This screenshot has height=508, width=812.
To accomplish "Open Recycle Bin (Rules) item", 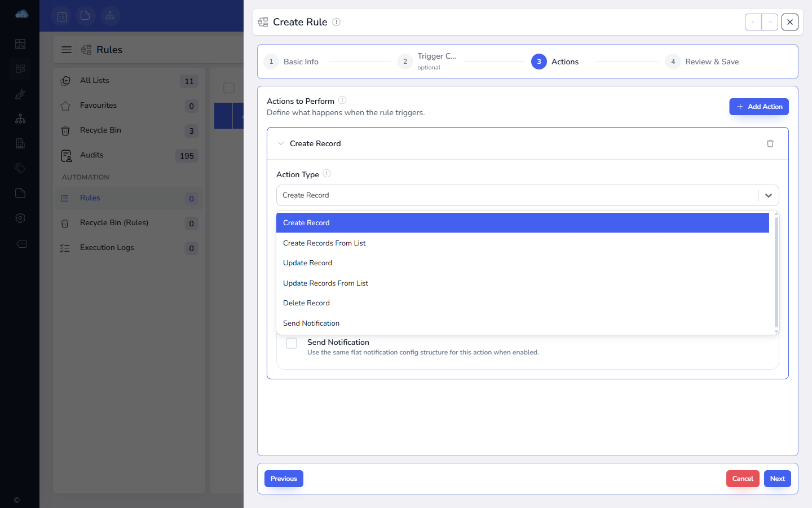I will click(129, 223).
